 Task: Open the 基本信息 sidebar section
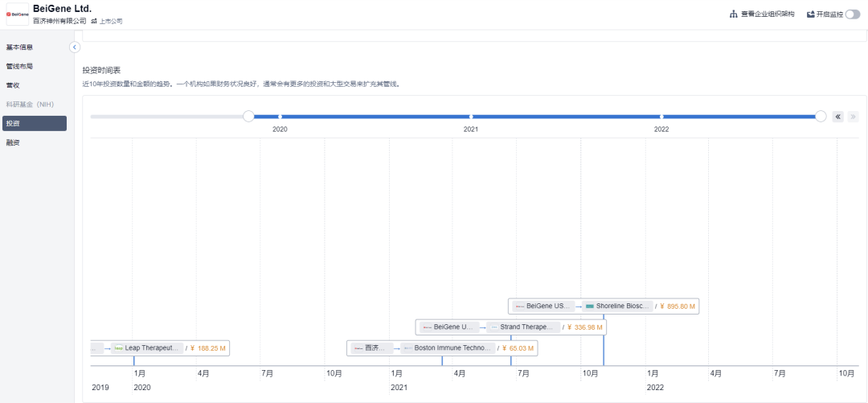click(x=20, y=47)
